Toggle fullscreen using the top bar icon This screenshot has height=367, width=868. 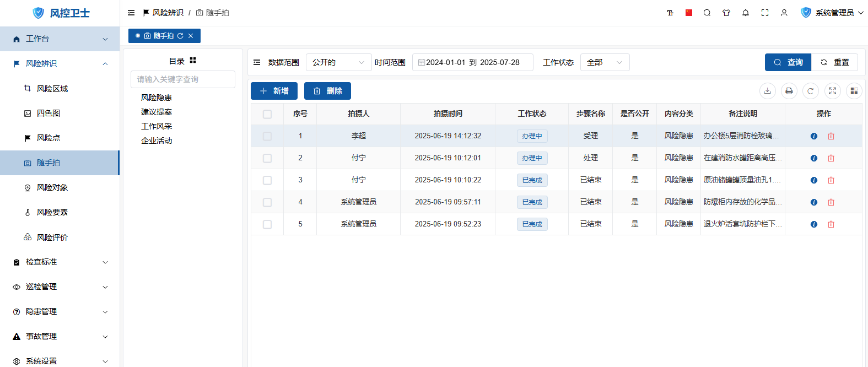[x=765, y=13]
